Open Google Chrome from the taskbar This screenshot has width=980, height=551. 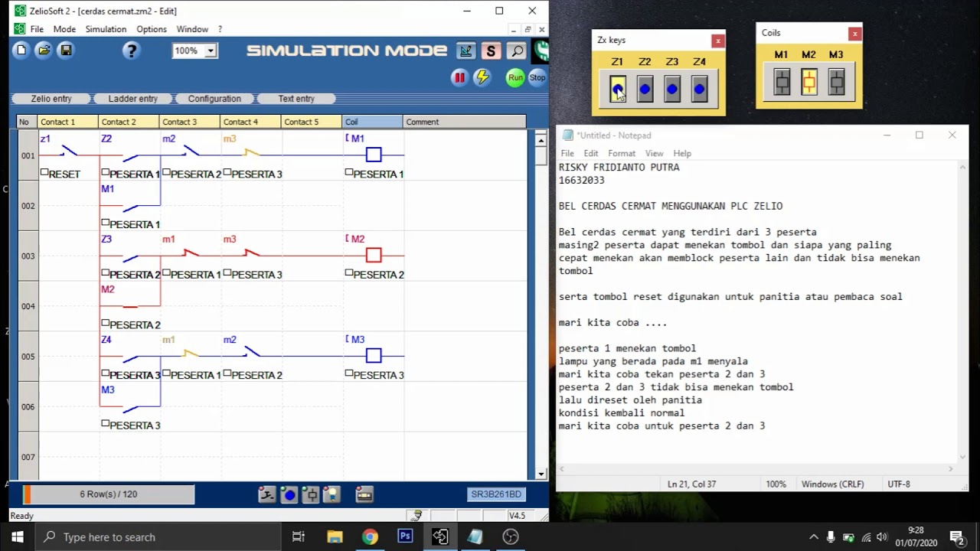370,537
